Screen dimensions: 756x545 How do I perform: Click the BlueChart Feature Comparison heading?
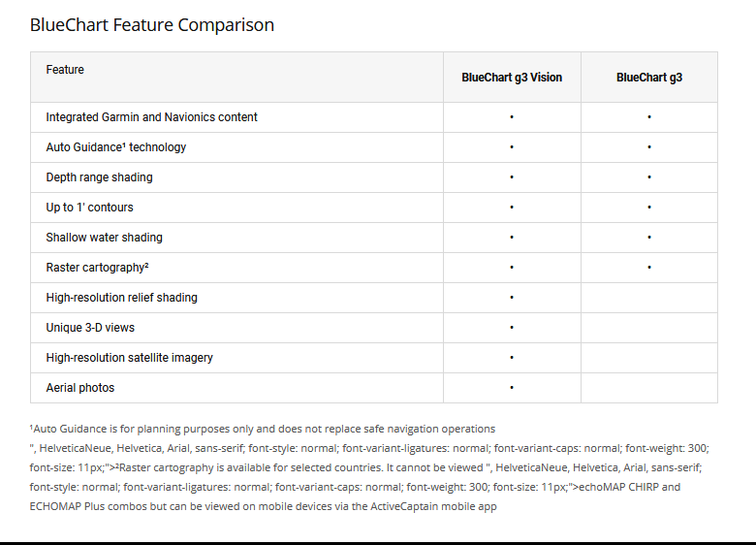[x=152, y=25]
